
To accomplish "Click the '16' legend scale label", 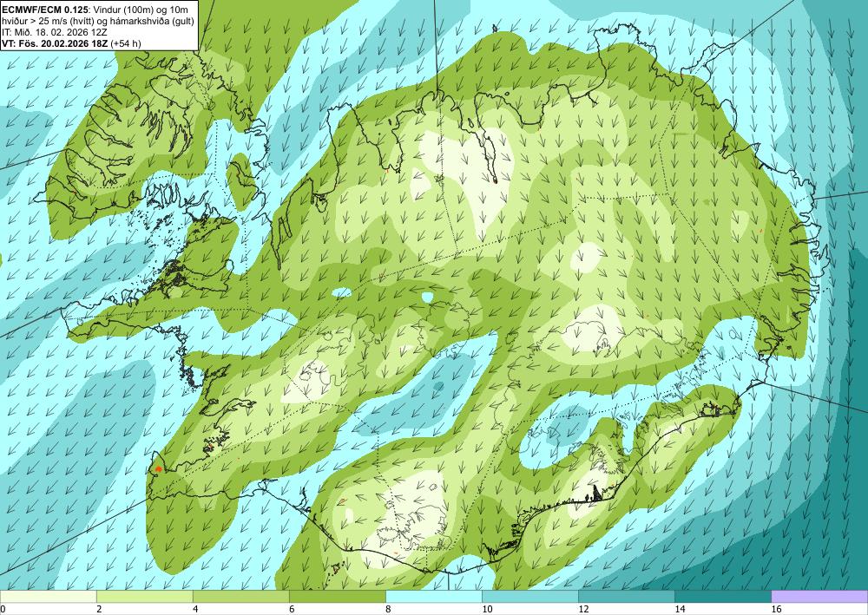I will point(776,610).
